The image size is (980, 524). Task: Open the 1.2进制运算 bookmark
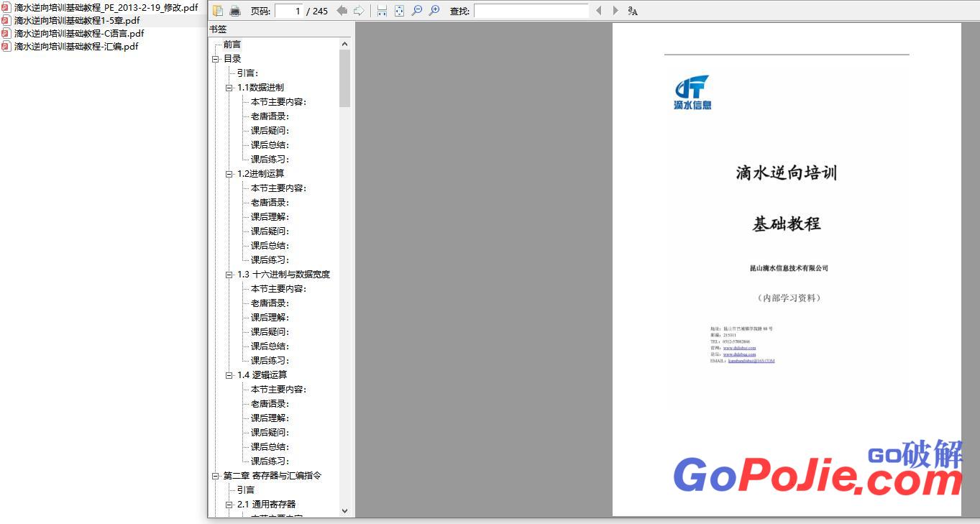pyautogui.click(x=260, y=174)
